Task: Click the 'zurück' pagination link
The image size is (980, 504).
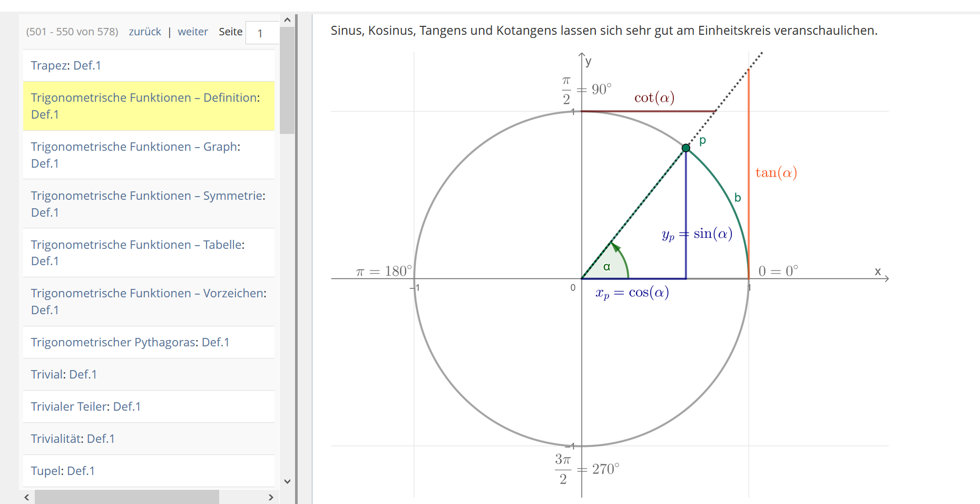Action: (x=145, y=32)
